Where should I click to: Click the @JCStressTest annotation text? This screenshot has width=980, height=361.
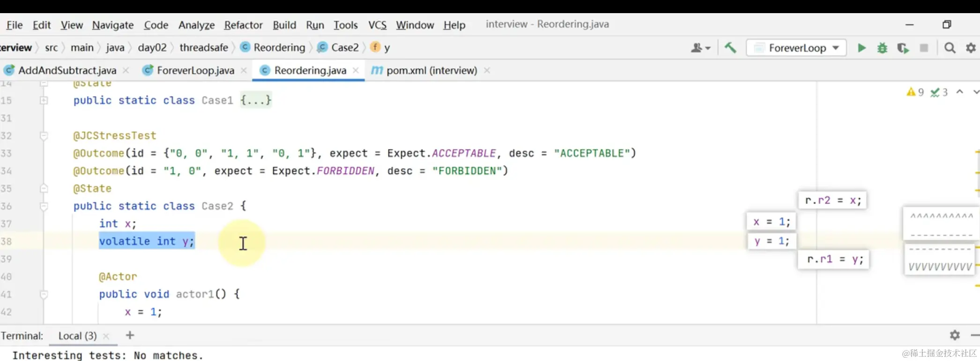coord(115,135)
